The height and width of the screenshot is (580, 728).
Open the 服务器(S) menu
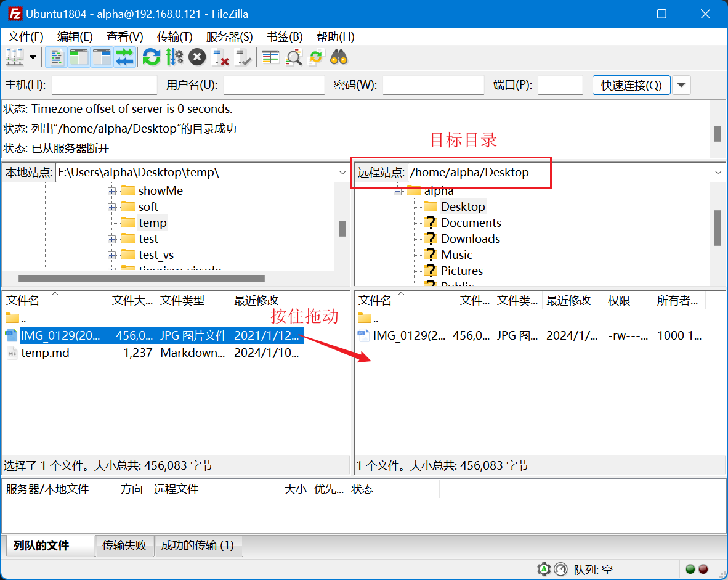[x=229, y=37]
